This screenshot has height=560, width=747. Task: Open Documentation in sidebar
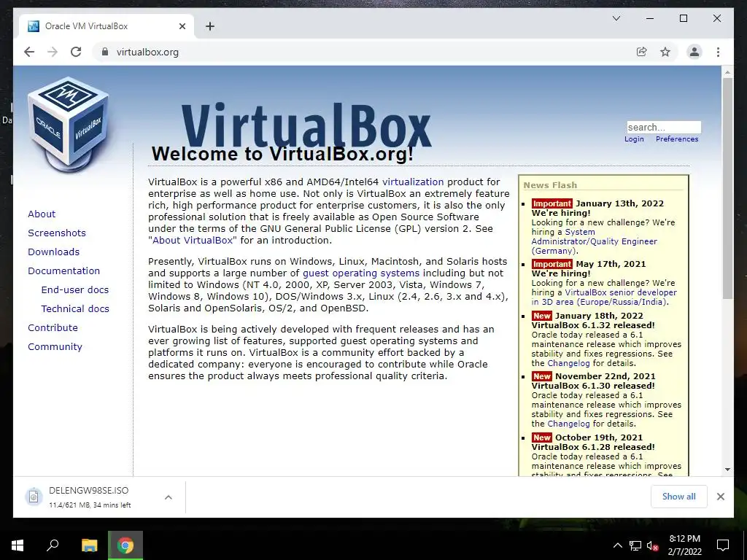pos(64,271)
